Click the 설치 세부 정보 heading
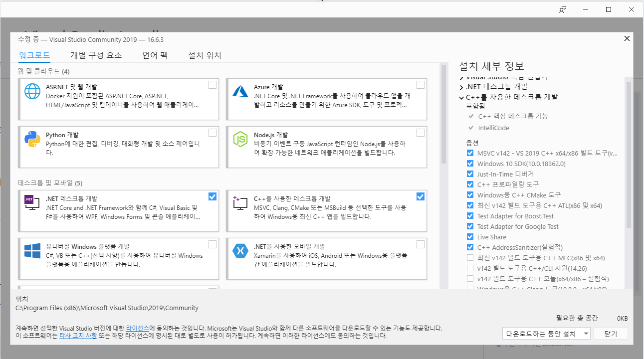The height and width of the screenshot is (359, 644). (491, 66)
